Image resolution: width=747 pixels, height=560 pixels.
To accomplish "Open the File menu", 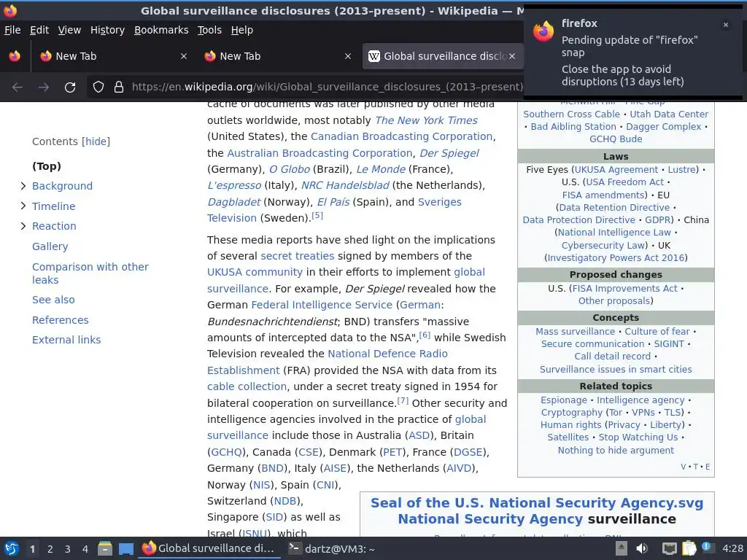I will point(12,30).
